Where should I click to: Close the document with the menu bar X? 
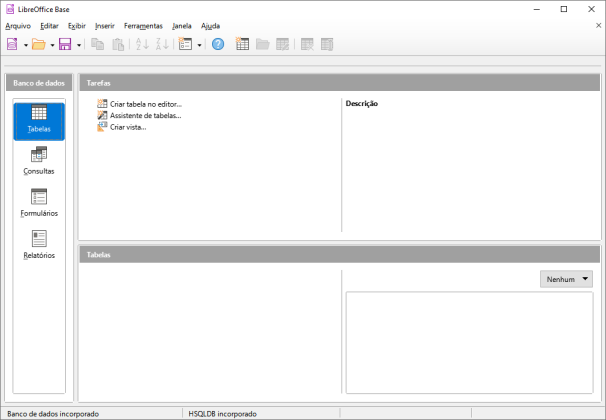pyautogui.click(x=598, y=26)
